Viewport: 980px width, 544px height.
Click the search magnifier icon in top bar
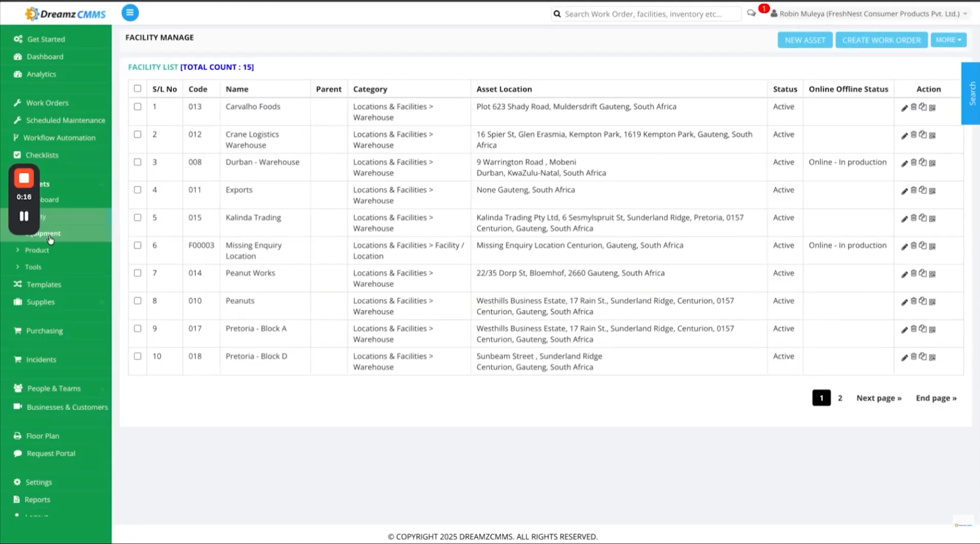pos(557,14)
